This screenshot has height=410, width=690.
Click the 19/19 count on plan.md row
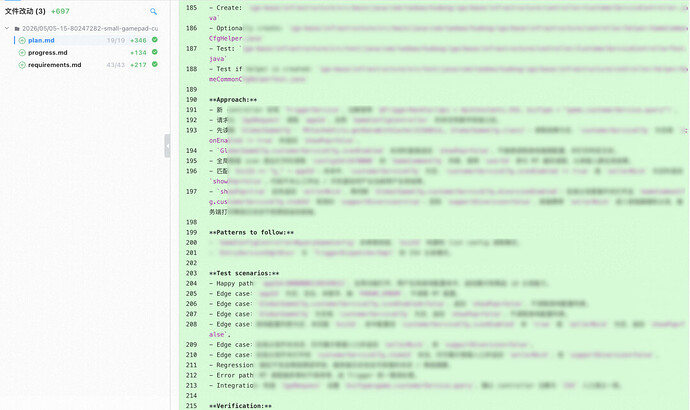(116, 40)
